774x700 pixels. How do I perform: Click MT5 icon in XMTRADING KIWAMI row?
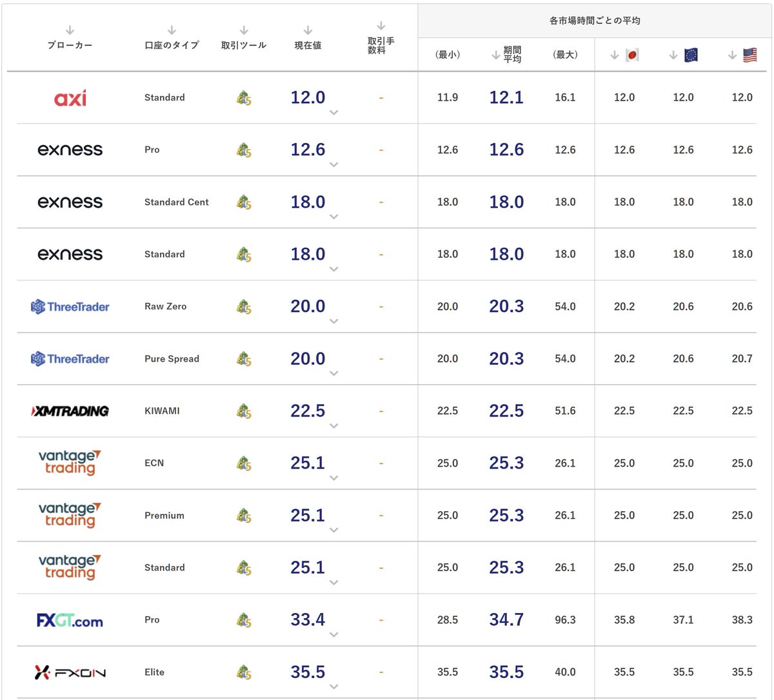click(x=244, y=411)
